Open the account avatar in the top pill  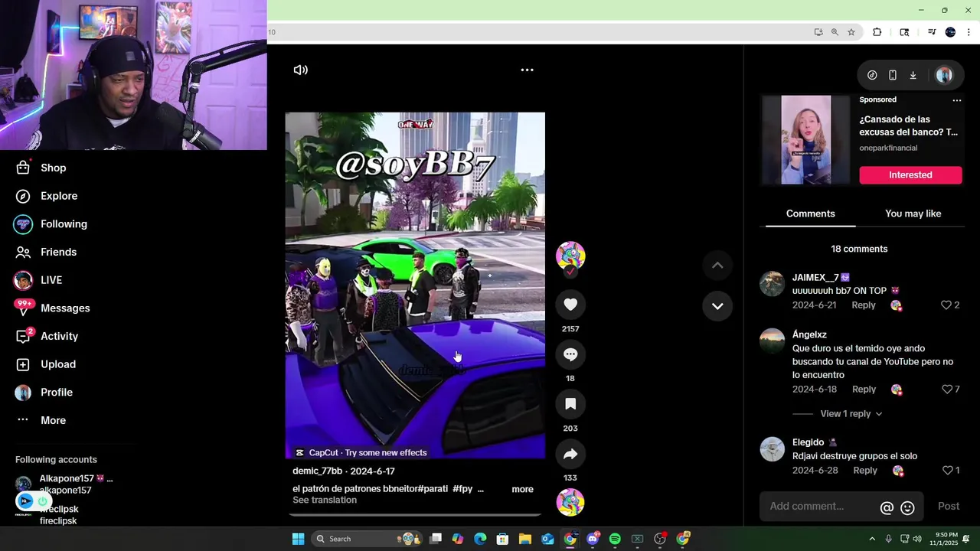click(944, 75)
